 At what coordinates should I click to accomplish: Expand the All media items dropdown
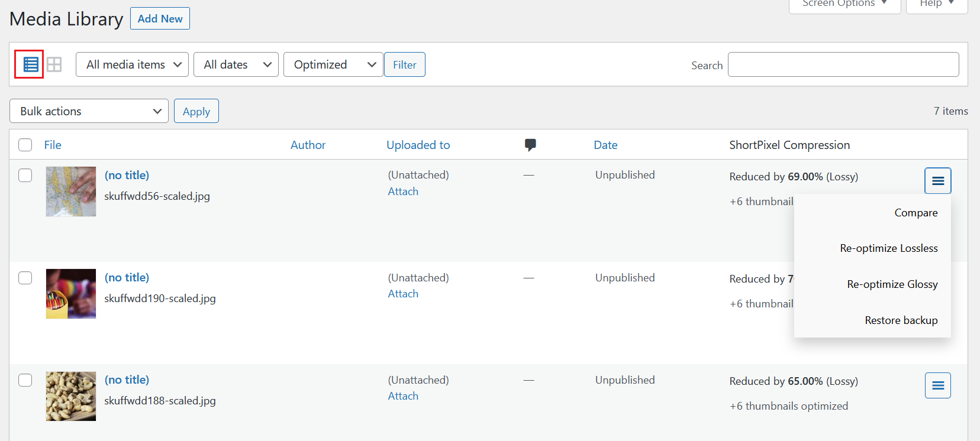132,64
